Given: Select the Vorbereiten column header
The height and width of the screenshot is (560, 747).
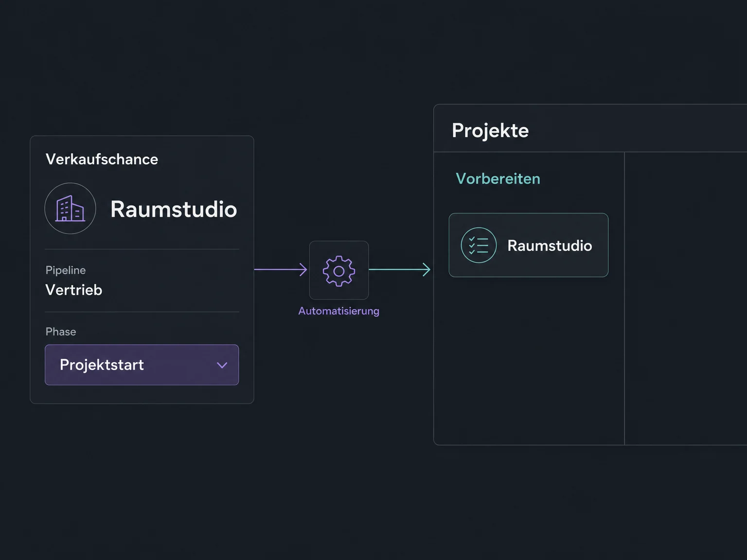Looking at the screenshot, I should coord(498,179).
